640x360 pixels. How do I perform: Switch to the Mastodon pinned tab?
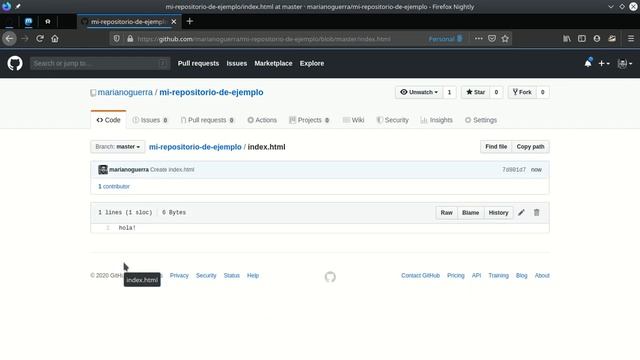coord(28,21)
